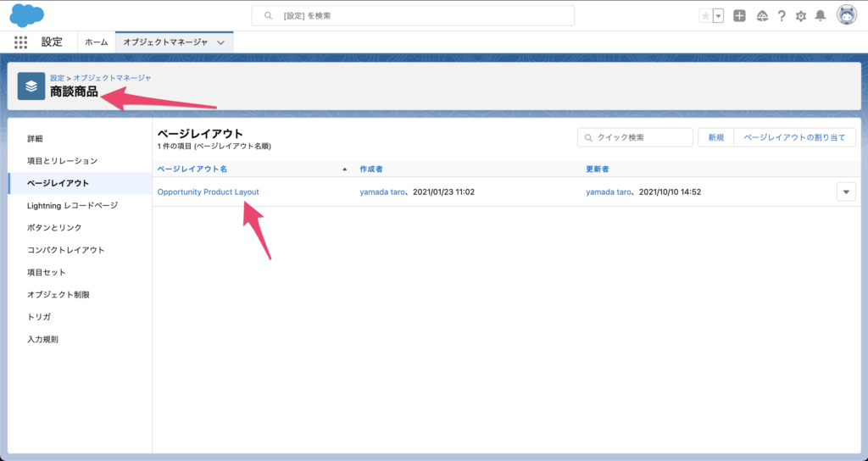Open Opportunity Product Layout link

tap(209, 192)
